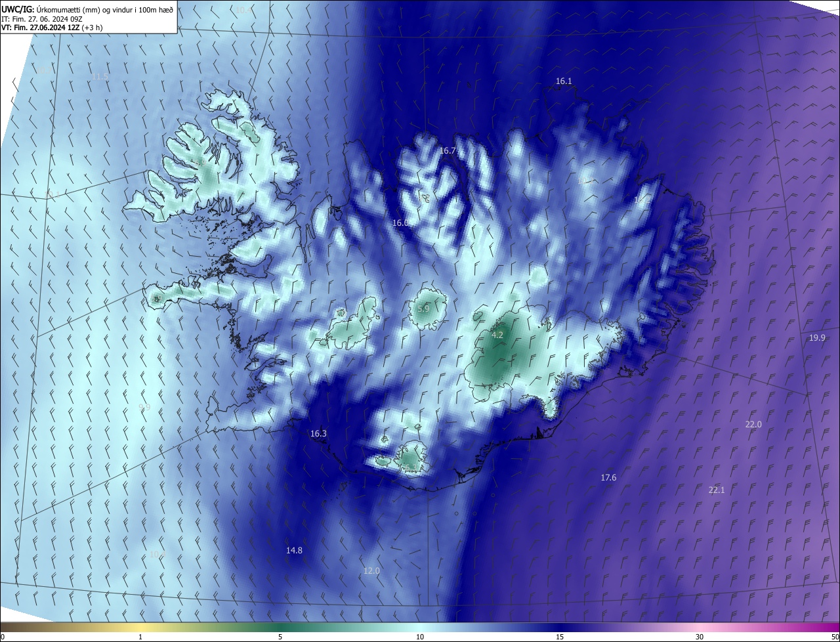Click the 30 tick on the color scale
This screenshot has width=840, height=642.
(x=700, y=637)
